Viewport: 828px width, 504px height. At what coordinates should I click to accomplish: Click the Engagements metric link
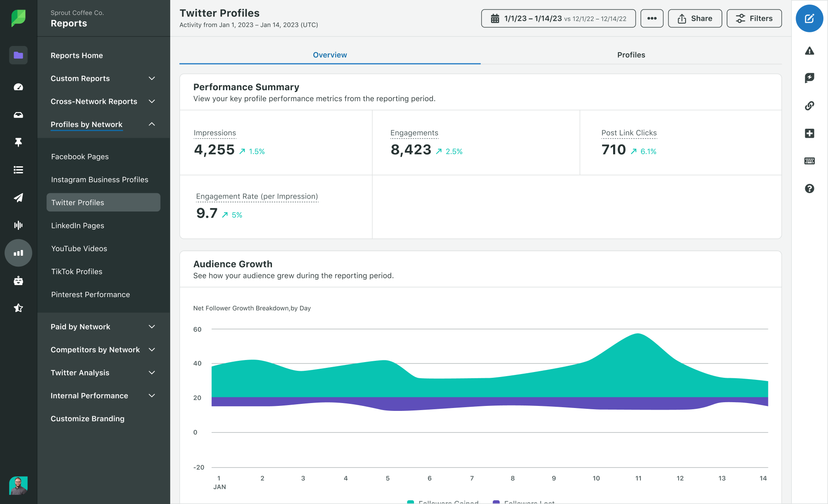coord(414,132)
